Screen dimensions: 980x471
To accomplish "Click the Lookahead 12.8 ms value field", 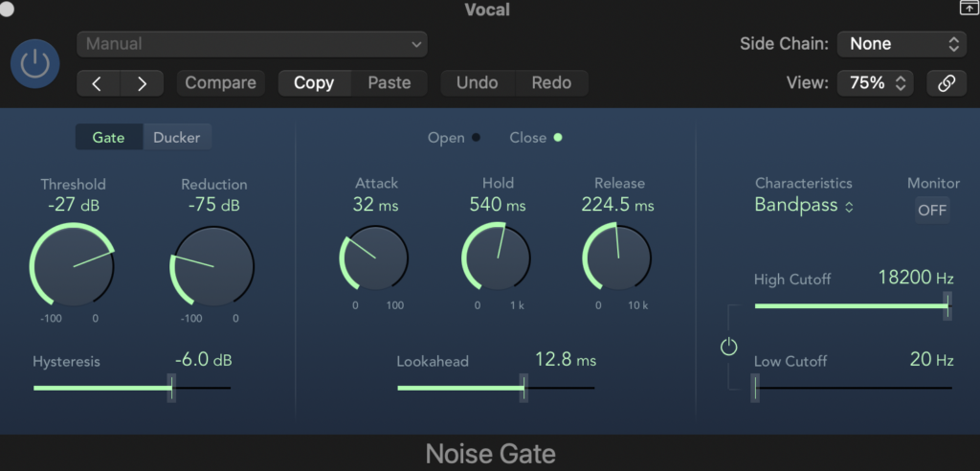I will click(x=565, y=360).
